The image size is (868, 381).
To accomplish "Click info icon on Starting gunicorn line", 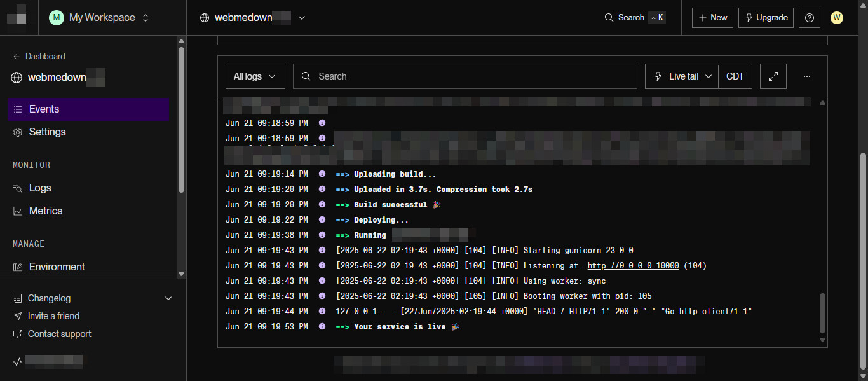I will point(322,250).
